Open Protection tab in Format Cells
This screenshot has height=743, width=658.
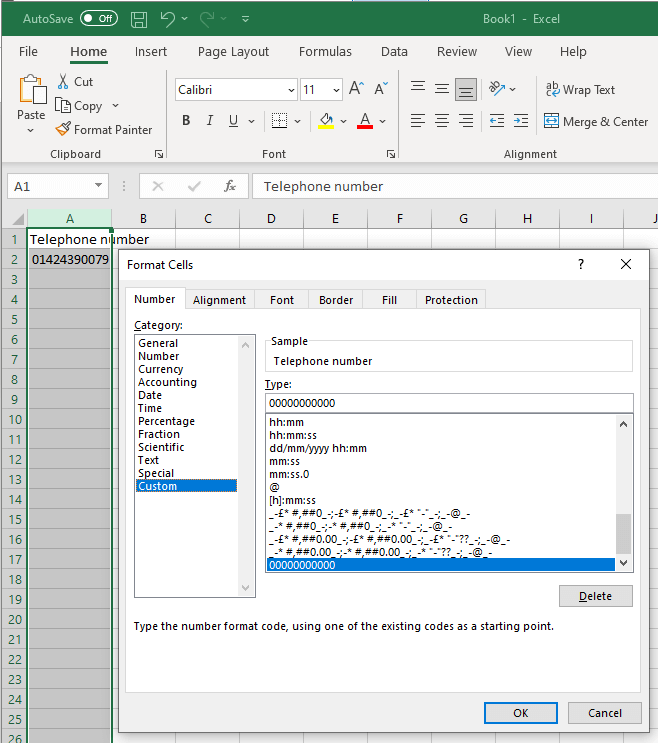451,300
